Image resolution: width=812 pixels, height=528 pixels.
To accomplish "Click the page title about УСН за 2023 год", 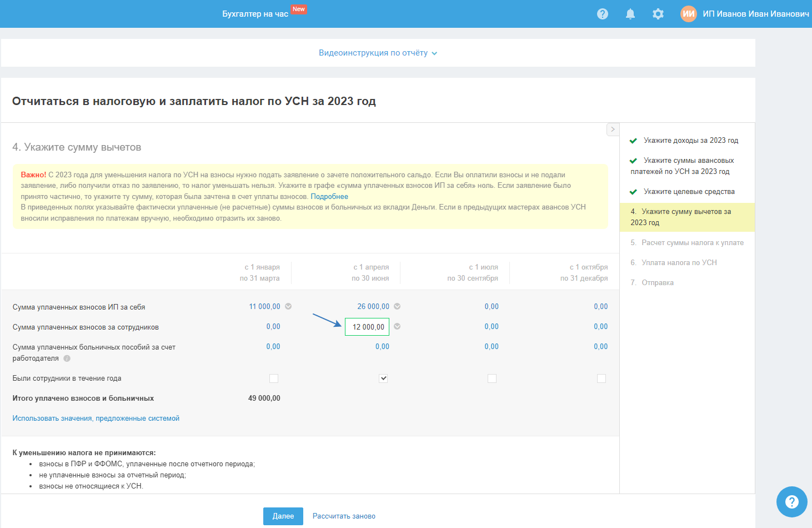I will pos(194,101).
